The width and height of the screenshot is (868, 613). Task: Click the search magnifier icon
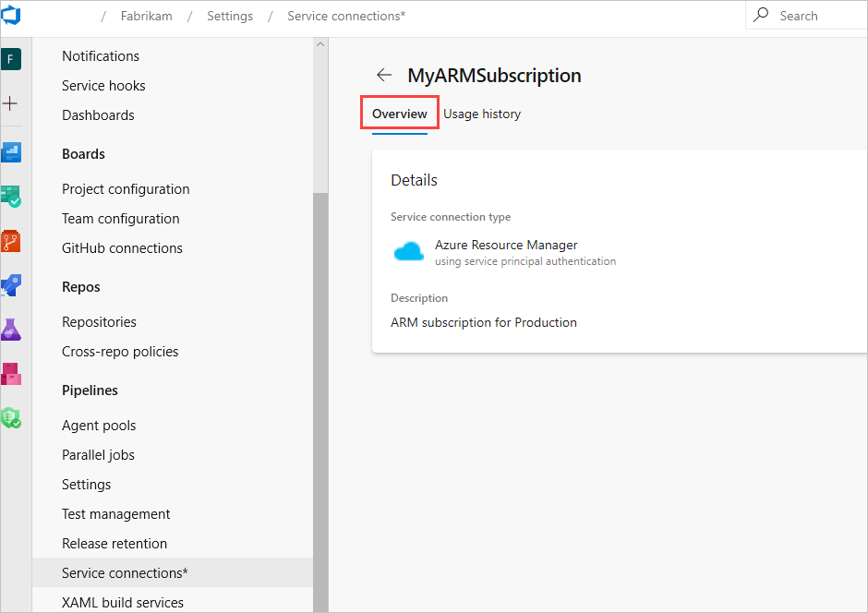tap(761, 16)
